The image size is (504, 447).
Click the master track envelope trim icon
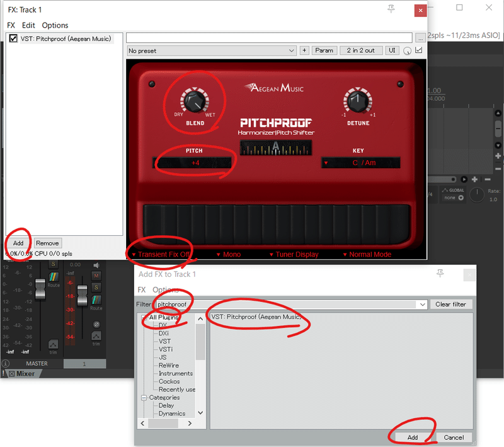pyautogui.click(x=53, y=344)
